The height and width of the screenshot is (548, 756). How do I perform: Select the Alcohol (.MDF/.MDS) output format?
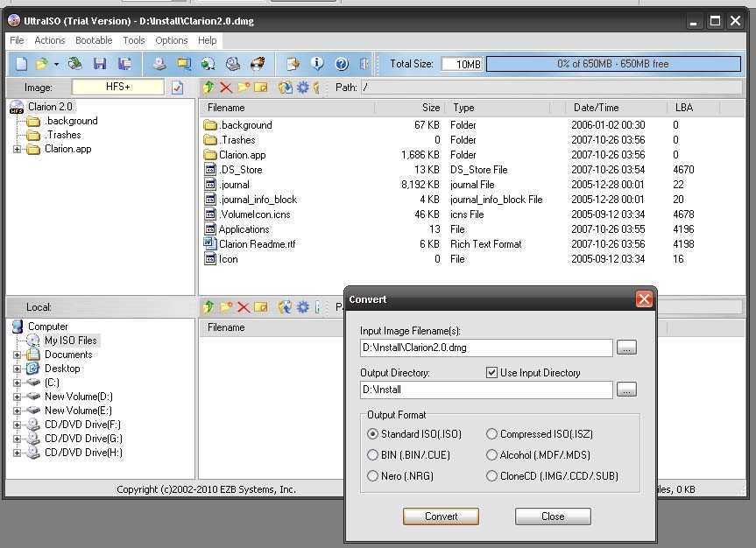(491, 455)
